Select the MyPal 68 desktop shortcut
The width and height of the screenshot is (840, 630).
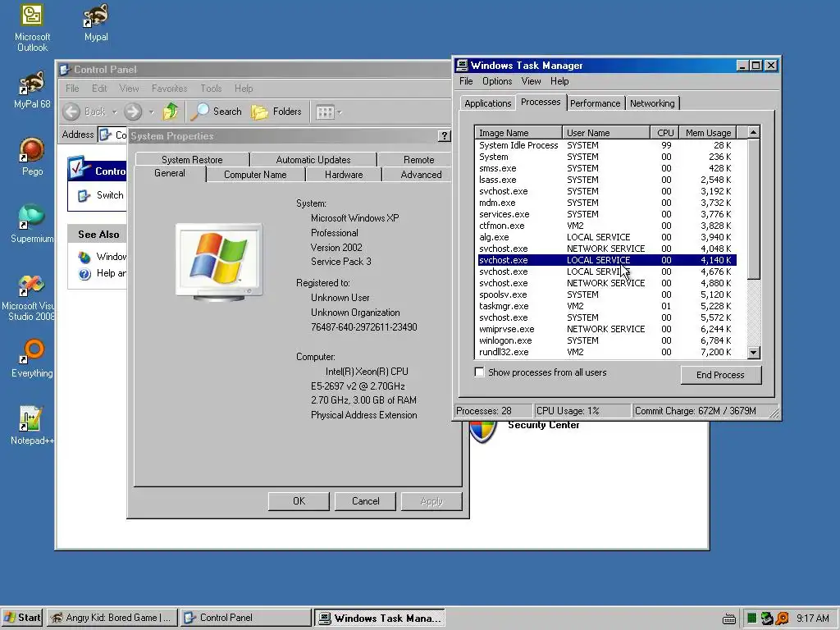coord(32,90)
